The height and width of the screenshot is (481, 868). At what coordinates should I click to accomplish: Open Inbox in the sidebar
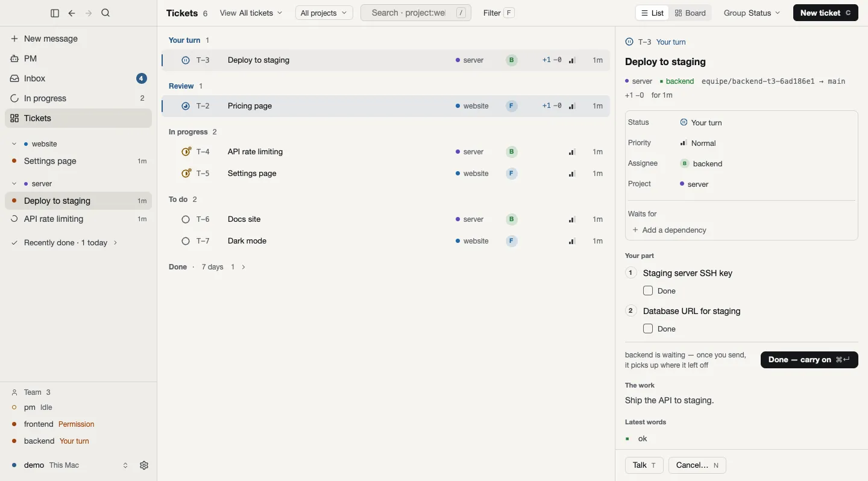click(78, 78)
